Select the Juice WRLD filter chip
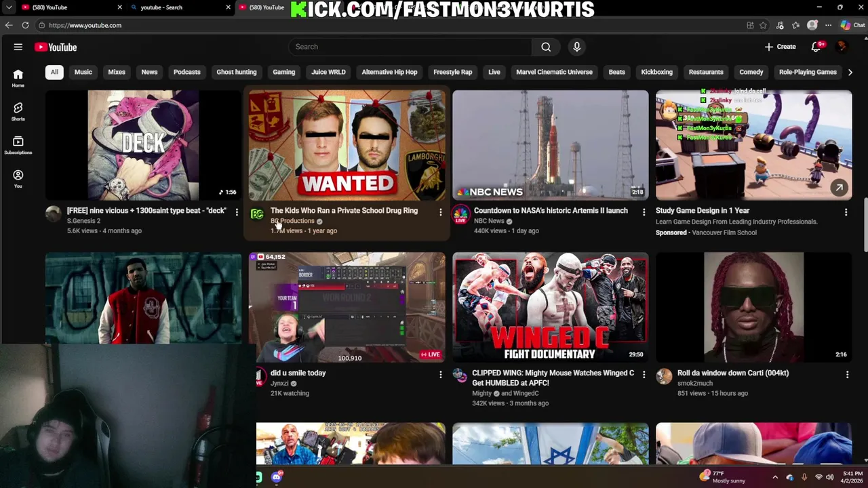Image resolution: width=868 pixels, height=488 pixels. click(x=328, y=72)
